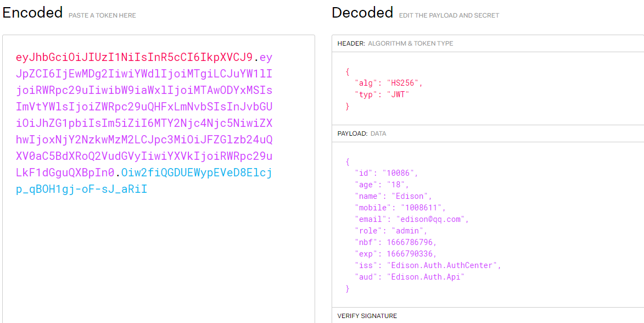Click the red header segment of the token

point(135,57)
